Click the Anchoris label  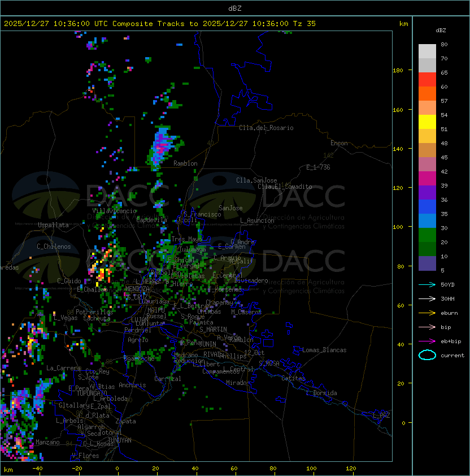tap(132, 385)
